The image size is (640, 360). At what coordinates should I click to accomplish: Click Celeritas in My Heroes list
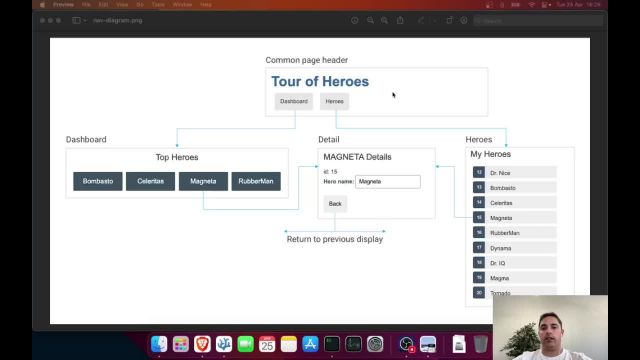515,203
